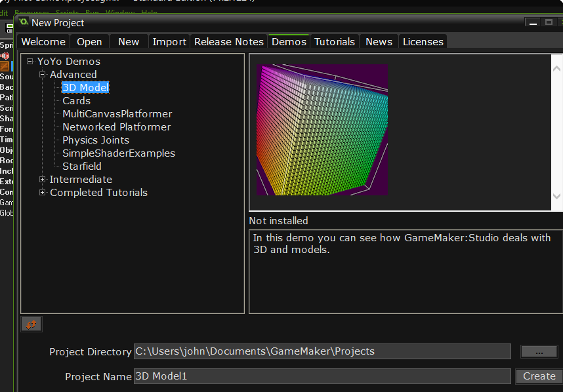Choose the MultiCanvasPlatformer demo

coord(117,114)
